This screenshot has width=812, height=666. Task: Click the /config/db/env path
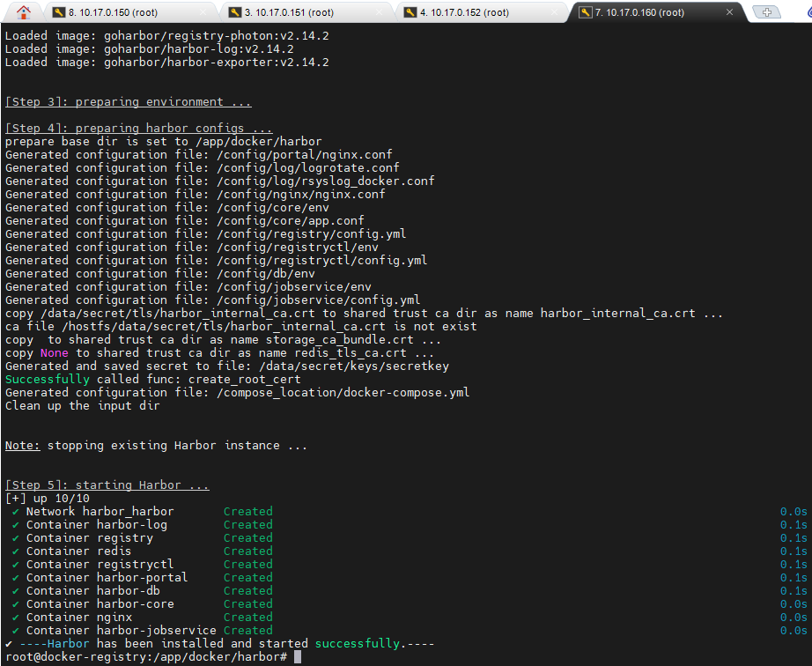(x=266, y=273)
